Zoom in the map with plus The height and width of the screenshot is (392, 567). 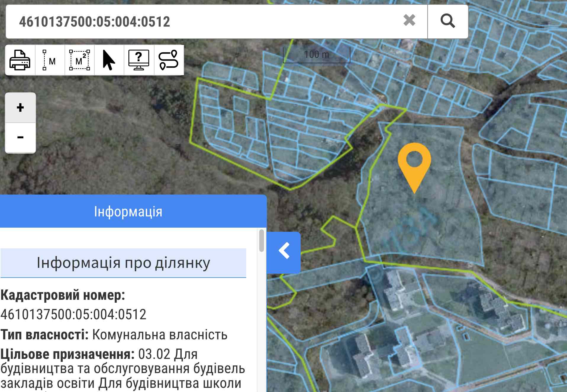pyautogui.click(x=20, y=108)
